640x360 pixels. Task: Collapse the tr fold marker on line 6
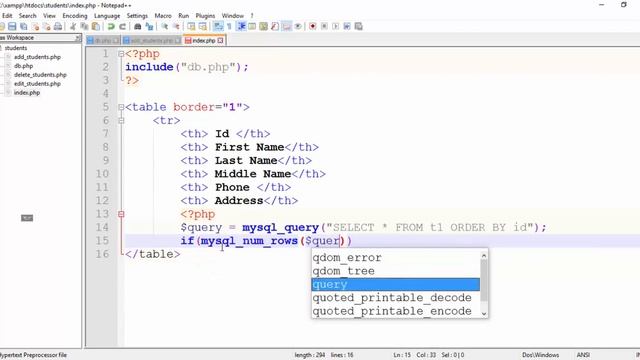[121, 120]
